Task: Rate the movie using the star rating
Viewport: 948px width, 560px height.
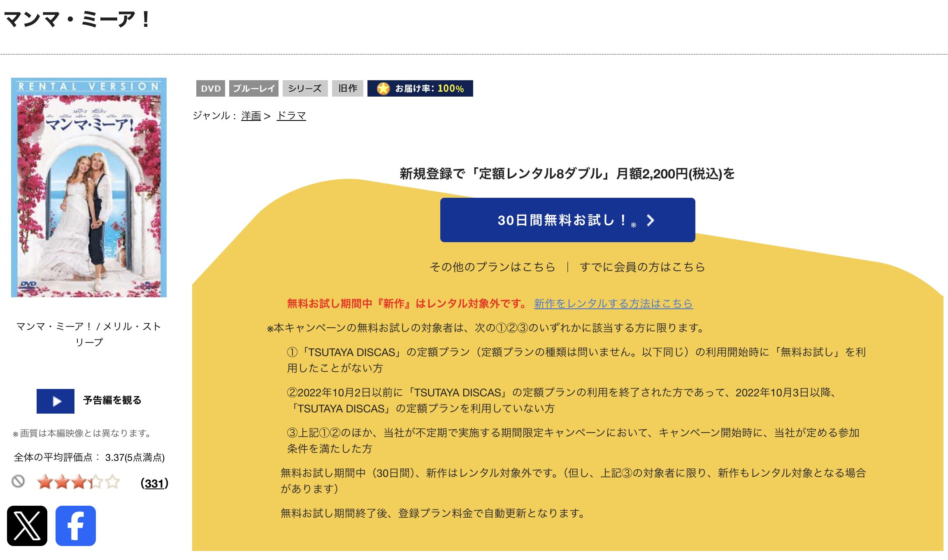Action: 78,482
